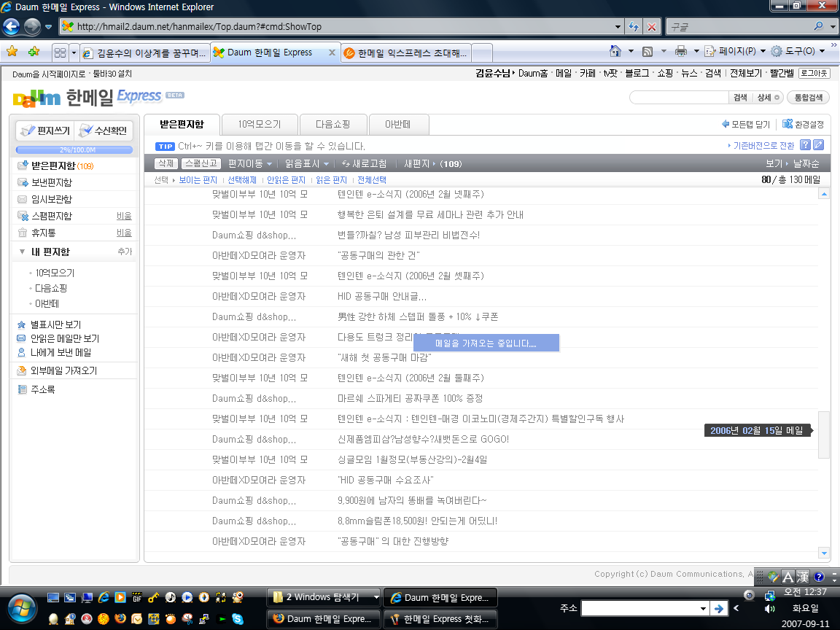Click the 외부메일 가져오기 import icon
840x630 pixels.
(x=21, y=370)
